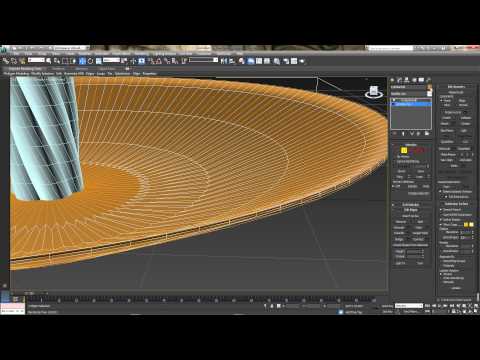Switch to the Selection ribbon tab
480x360 pixels.
tap(81, 69)
